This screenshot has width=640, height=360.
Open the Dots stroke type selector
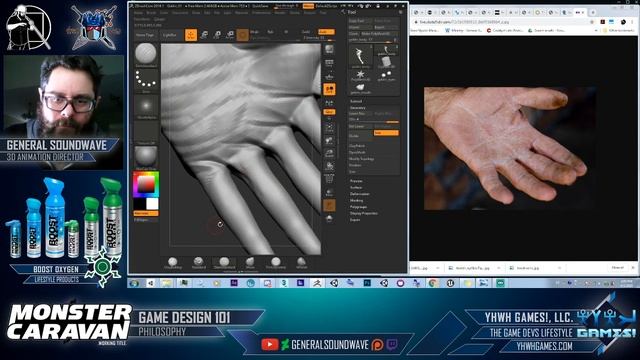pos(146,80)
